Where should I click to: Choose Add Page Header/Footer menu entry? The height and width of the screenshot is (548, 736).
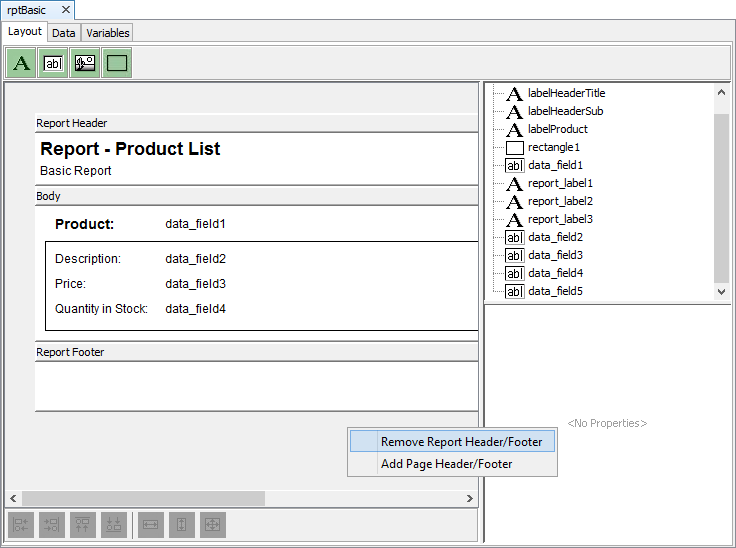(x=446, y=464)
